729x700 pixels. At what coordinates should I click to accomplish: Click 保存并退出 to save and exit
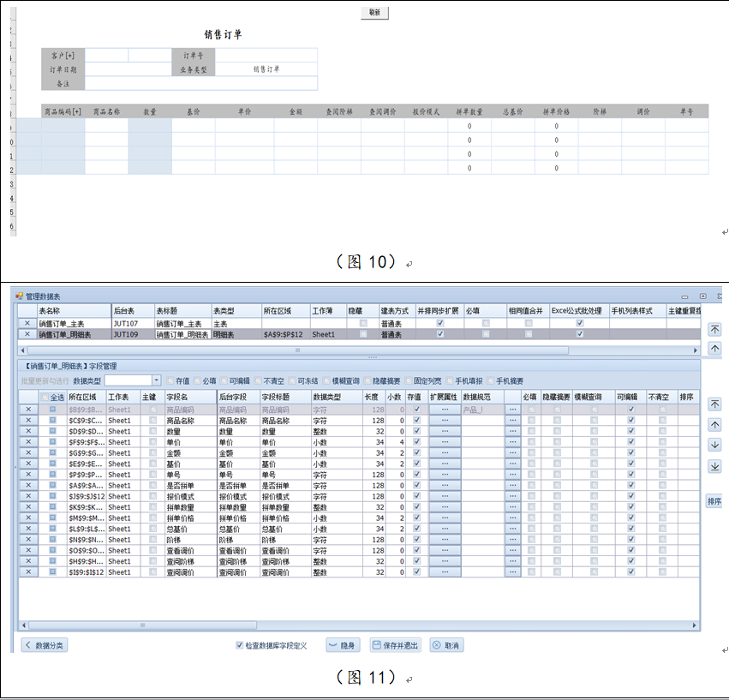395,645
